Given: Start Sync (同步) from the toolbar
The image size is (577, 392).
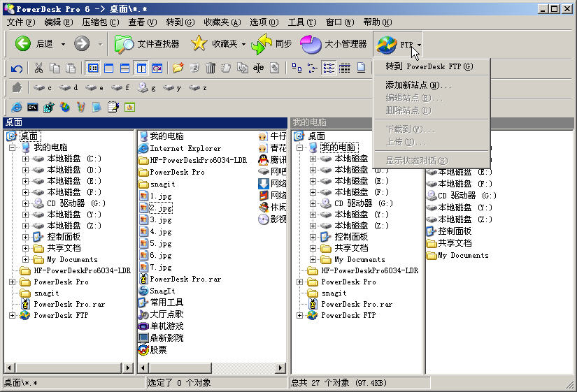Looking at the screenshot, I should 271,44.
